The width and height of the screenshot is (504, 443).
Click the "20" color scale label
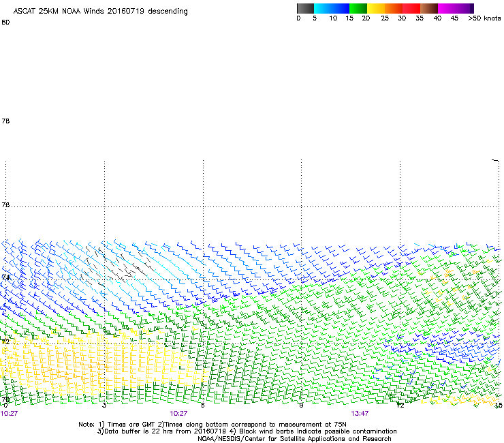pyautogui.click(x=366, y=18)
